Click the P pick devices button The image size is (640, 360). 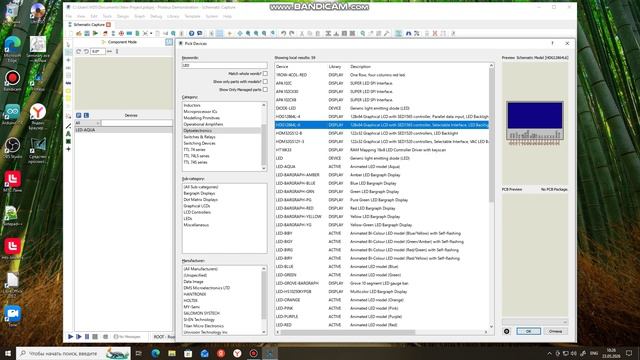(x=79, y=116)
